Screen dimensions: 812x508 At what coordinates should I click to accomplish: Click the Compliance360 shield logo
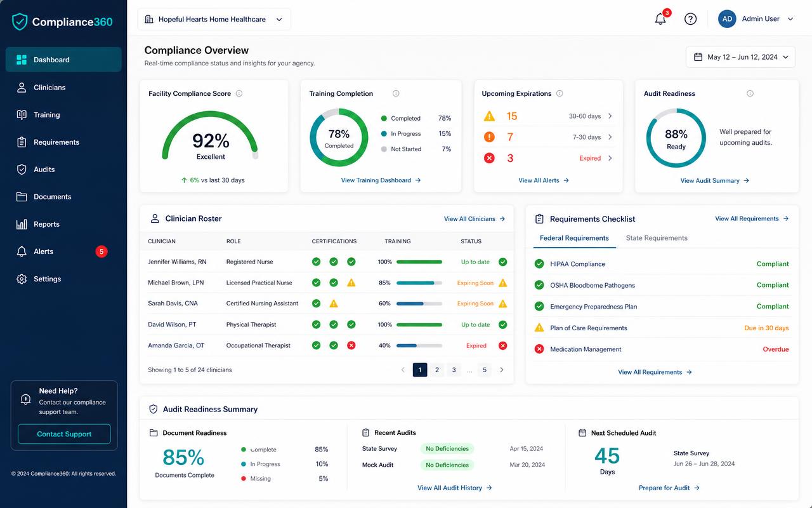click(20, 22)
